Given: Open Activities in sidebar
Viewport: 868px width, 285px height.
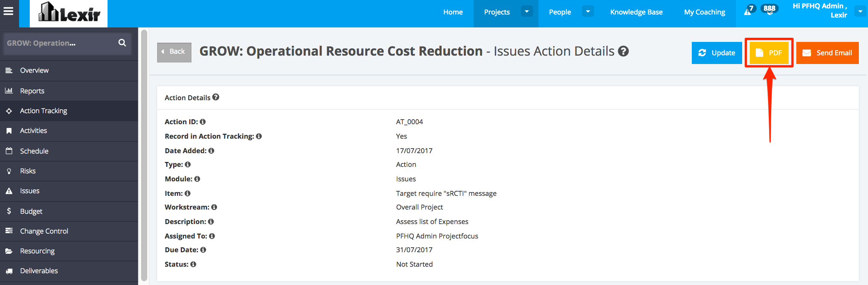Looking at the screenshot, I should click(69, 131).
